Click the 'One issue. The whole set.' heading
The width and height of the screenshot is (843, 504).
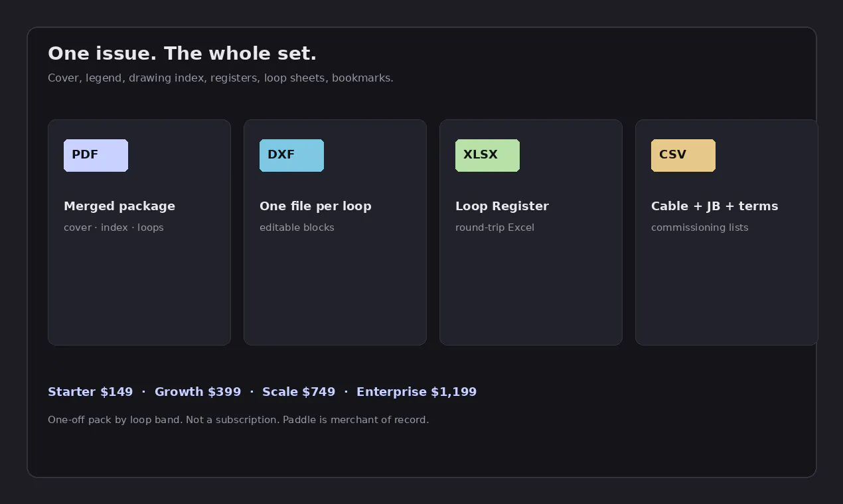[x=182, y=54]
